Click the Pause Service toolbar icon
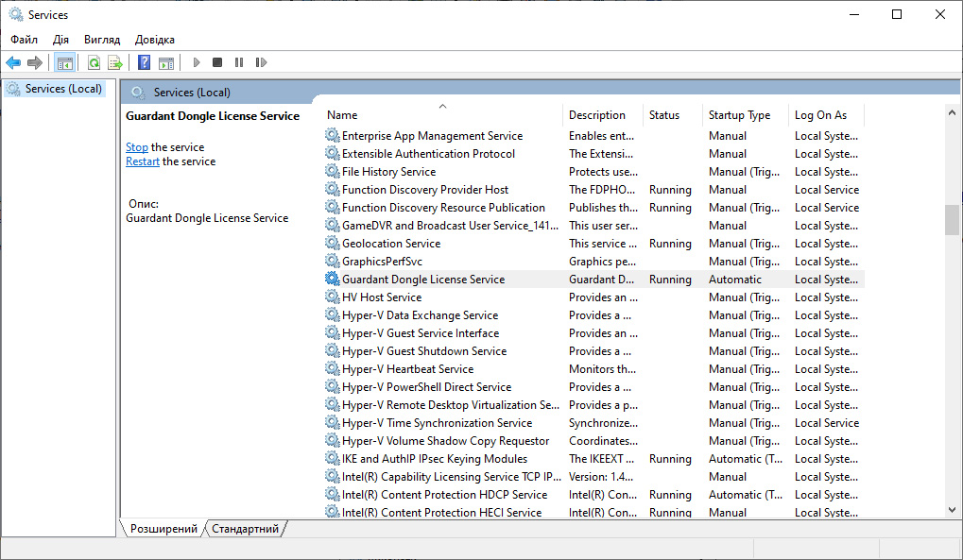The image size is (963, 560). (239, 62)
